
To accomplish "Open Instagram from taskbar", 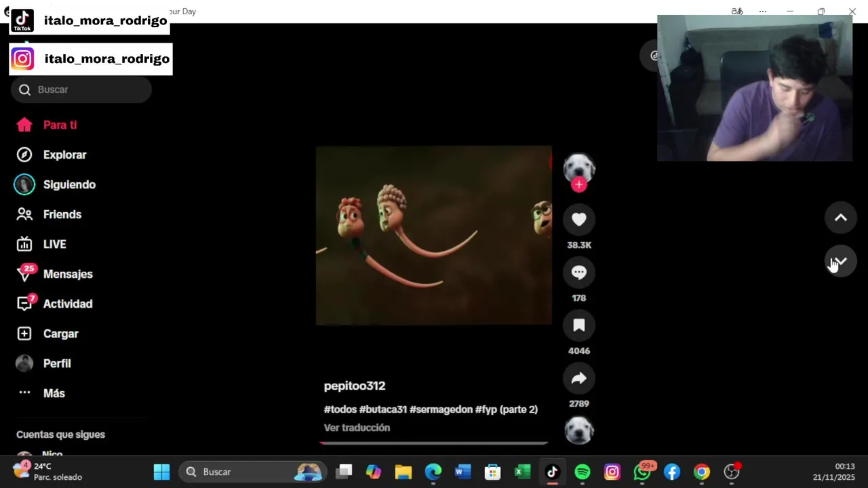I will click(x=612, y=472).
